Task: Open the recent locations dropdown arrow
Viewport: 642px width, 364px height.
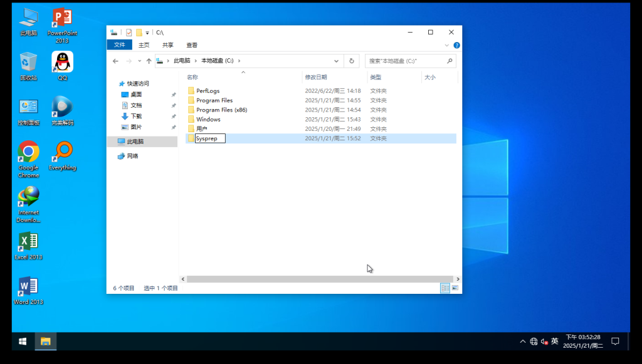Action: click(x=139, y=61)
